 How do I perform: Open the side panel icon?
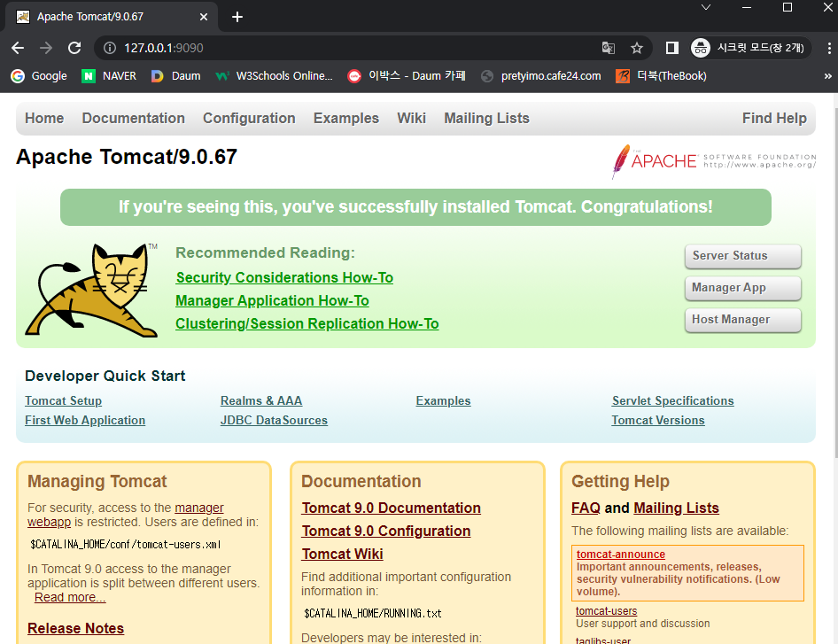tap(671, 48)
